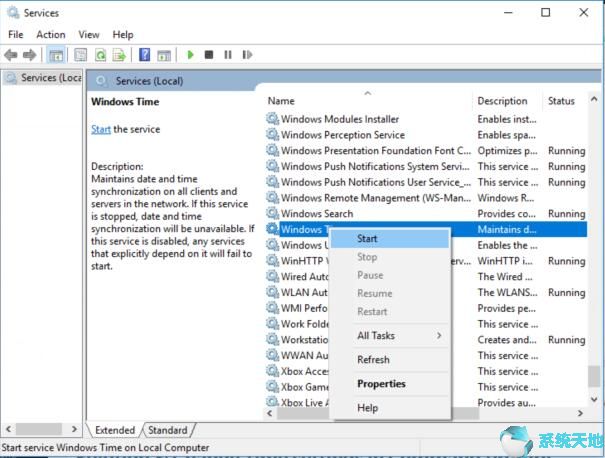Click gear icon of Workstation service

[272, 339]
